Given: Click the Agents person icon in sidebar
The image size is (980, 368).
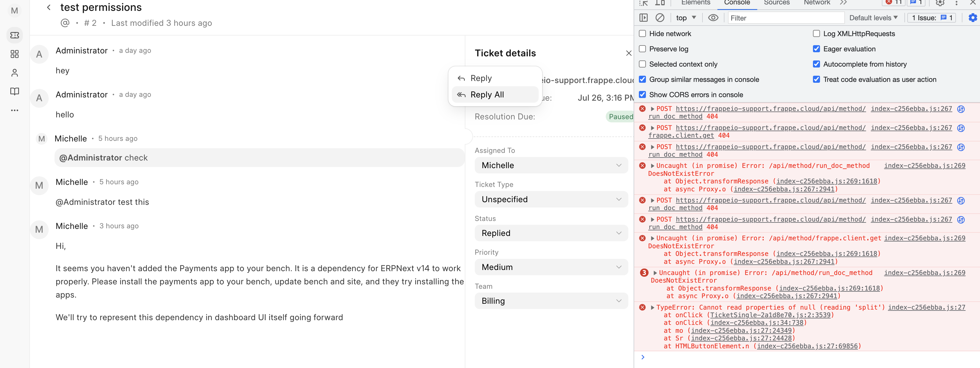Looking at the screenshot, I should 14,72.
